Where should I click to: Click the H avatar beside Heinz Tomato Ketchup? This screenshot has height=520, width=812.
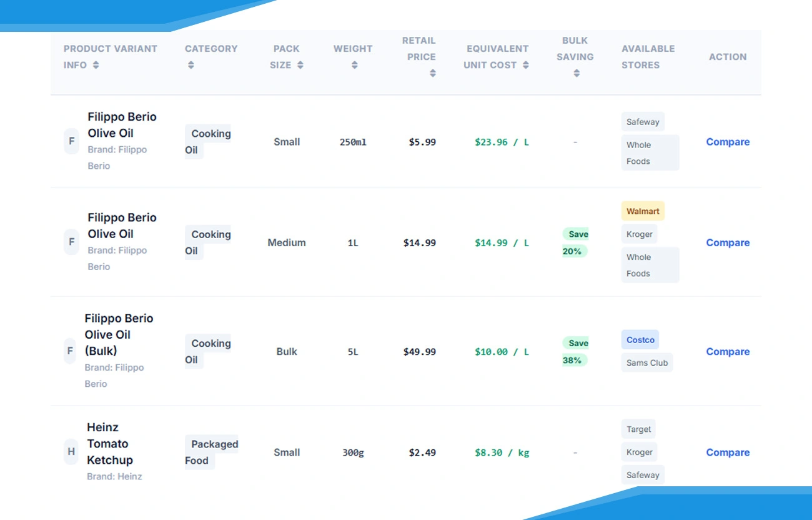(x=71, y=452)
